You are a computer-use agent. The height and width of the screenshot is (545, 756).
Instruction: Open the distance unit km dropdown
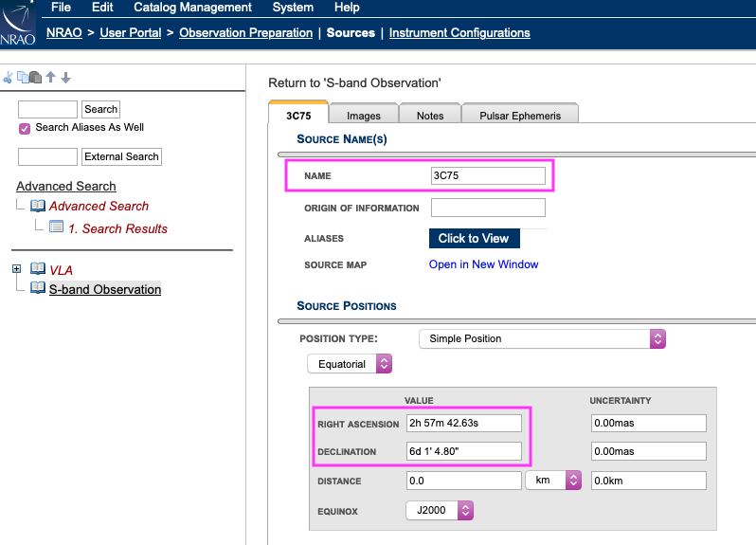tap(552, 481)
